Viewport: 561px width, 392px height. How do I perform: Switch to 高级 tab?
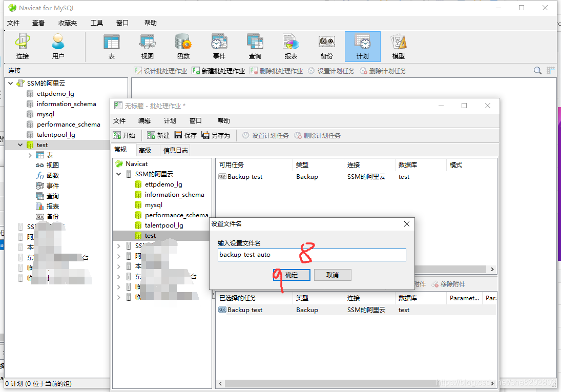pyautogui.click(x=145, y=150)
